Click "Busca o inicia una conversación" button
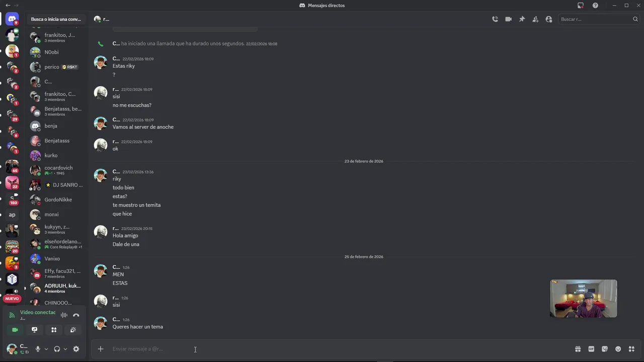The width and height of the screenshot is (644, 362). click(x=56, y=19)
